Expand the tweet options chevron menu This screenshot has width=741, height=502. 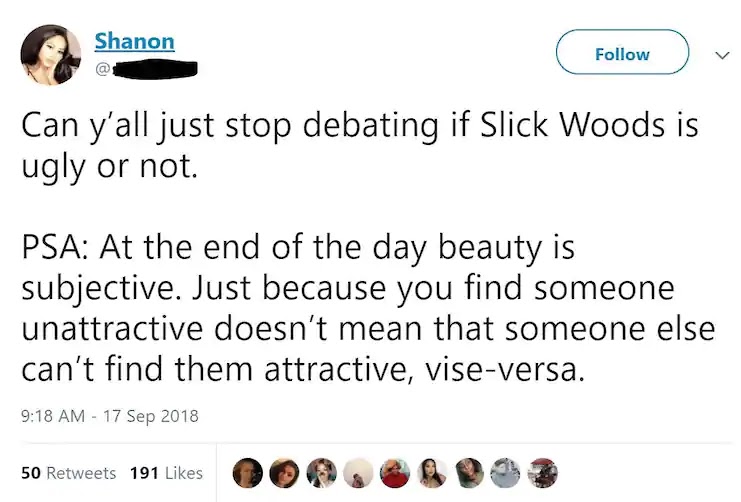722,55
